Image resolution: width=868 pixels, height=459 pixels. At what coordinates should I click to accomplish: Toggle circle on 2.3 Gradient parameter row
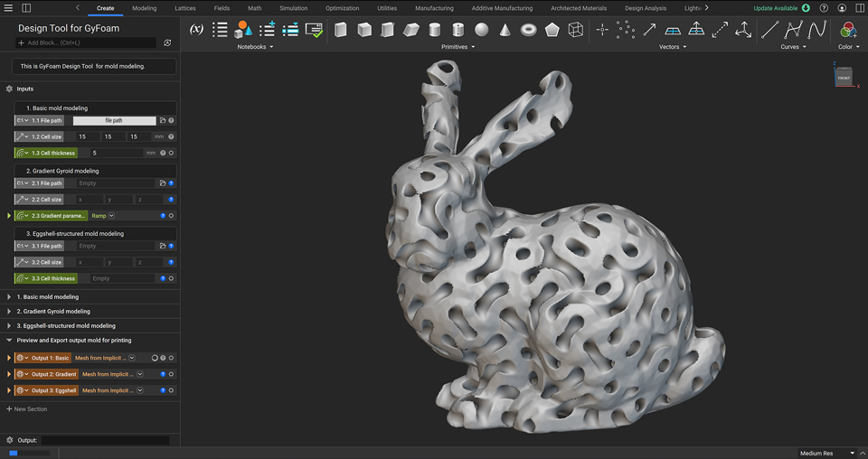click(x=171, y=216)
